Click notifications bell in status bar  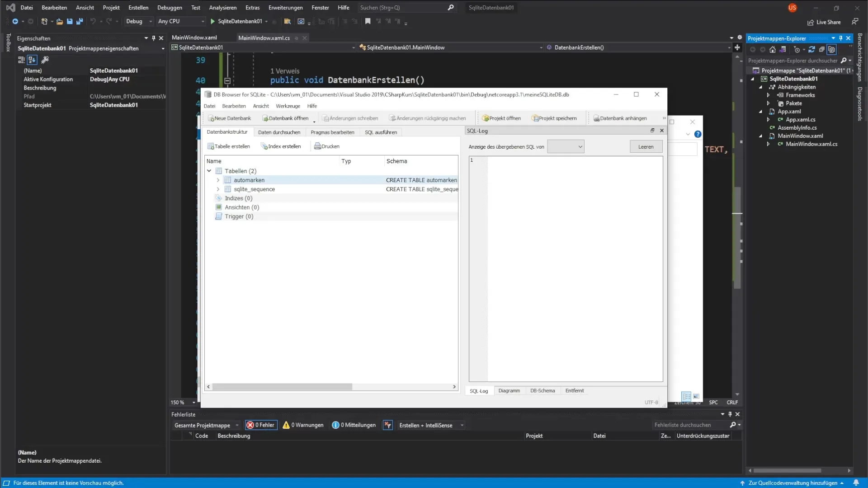pyautogui.click(x=856, y=483)
